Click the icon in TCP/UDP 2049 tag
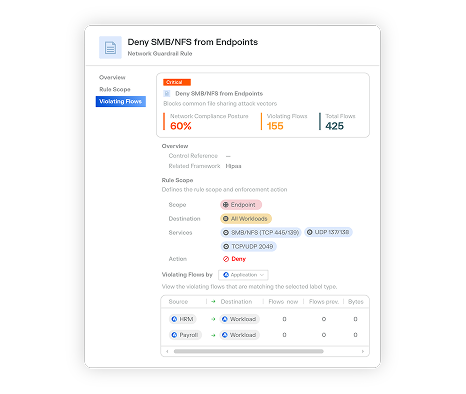 click(226, 246)
